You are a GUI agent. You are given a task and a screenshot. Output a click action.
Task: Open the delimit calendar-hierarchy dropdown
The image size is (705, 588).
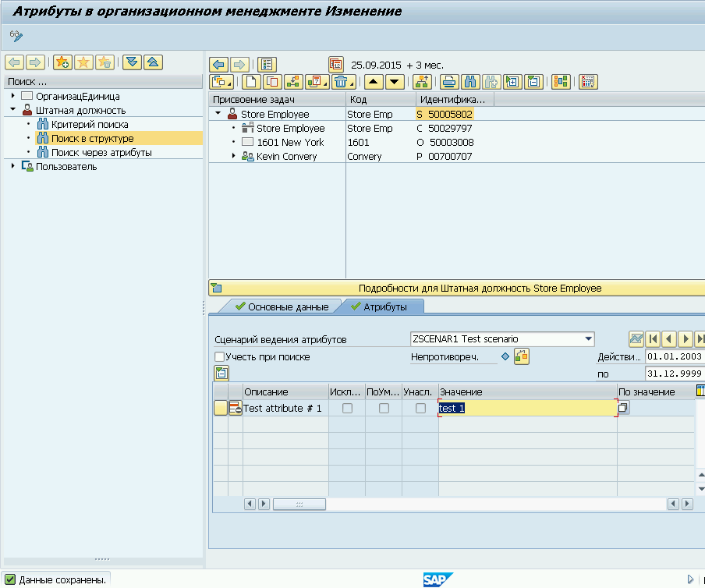click(x=317, y=82)
